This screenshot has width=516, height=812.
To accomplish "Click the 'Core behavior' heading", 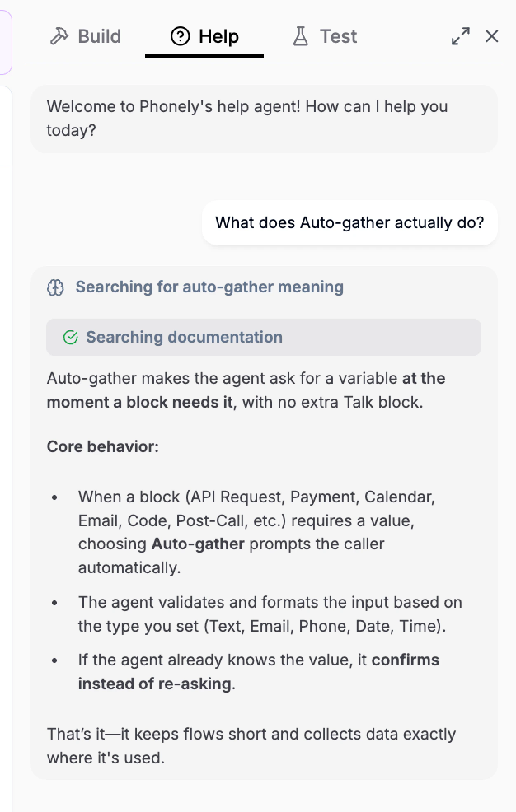I will 103,446.
